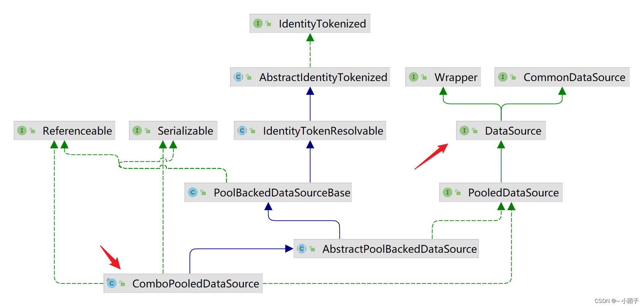Select the IdentityTokenResolvable class node
Image resolution: width=644 pixels, height=307 pixels.
coord(310,130)
